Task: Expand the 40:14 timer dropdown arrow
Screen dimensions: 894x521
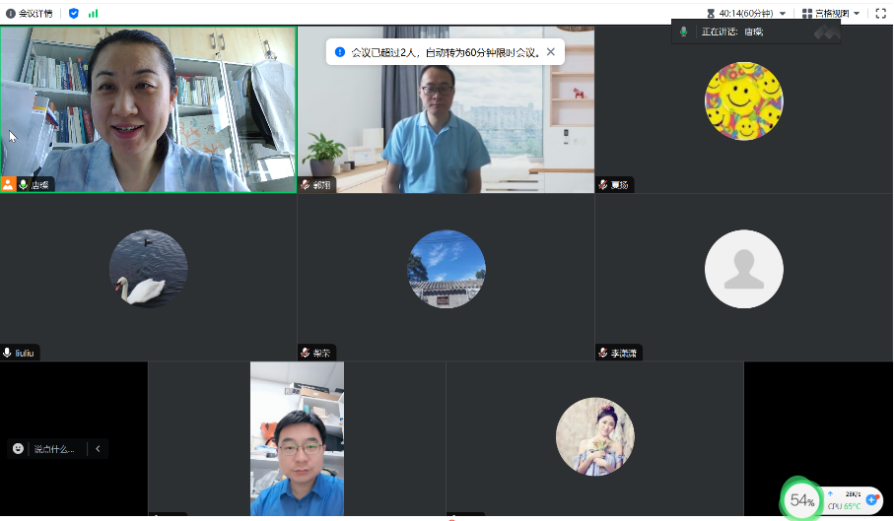Action: [x=782, y=14]
